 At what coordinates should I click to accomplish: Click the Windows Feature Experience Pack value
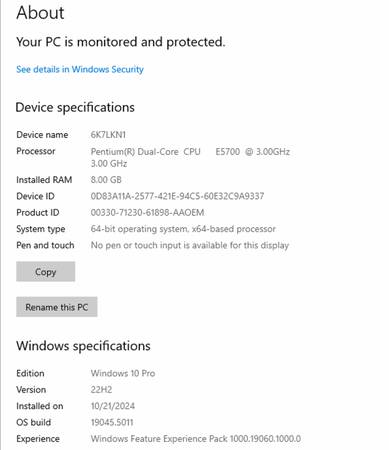[x=196, y=438]
